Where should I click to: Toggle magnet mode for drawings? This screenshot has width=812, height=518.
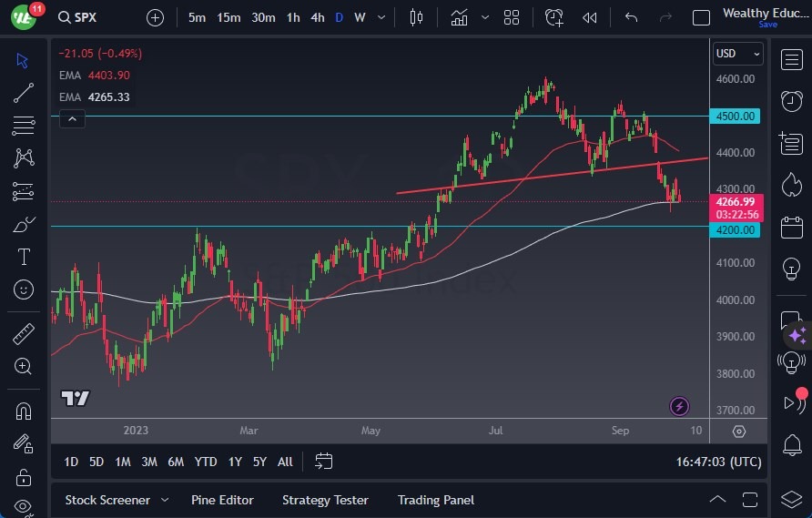pos(24,411)
